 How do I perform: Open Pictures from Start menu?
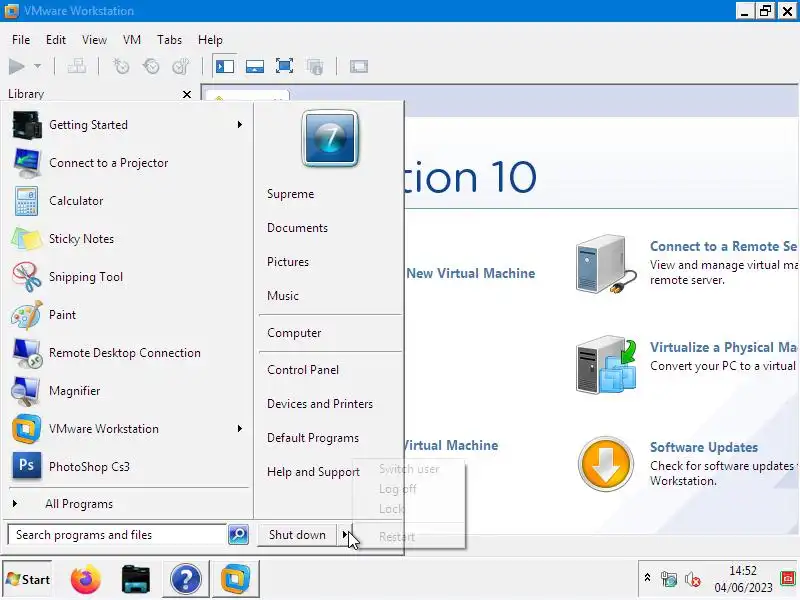(288, 262)
